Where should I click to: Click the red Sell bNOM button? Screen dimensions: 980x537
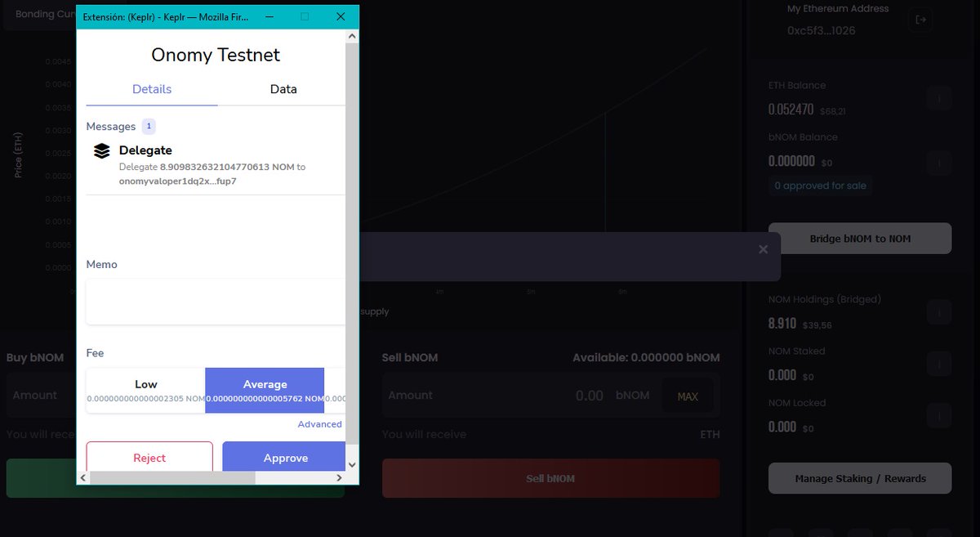(x=550, y=478)
